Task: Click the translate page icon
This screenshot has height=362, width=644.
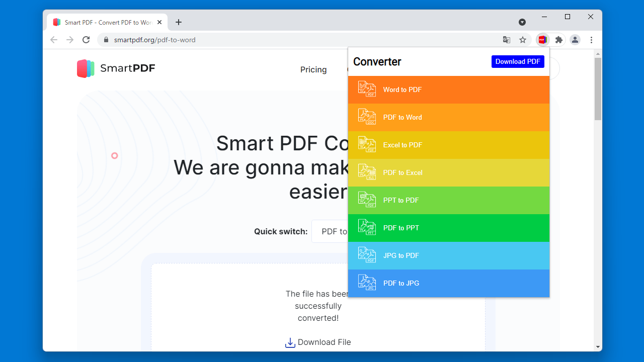Action: [507, 40]
